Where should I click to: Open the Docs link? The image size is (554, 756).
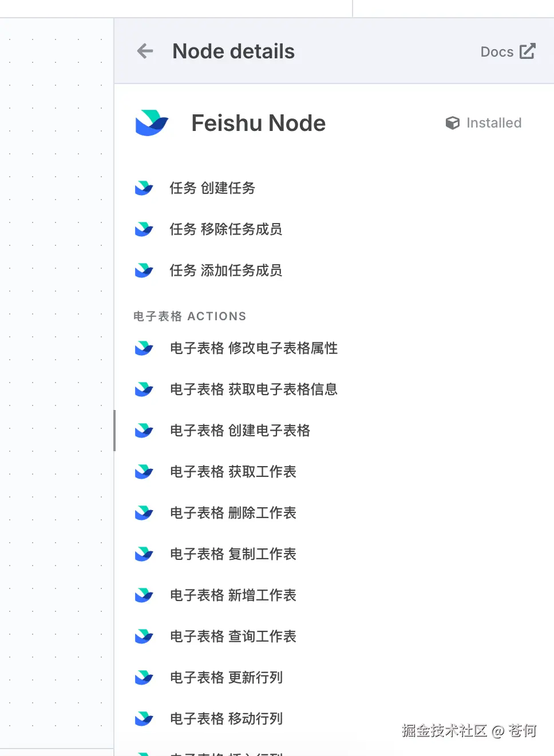click(x=497, y=51)
